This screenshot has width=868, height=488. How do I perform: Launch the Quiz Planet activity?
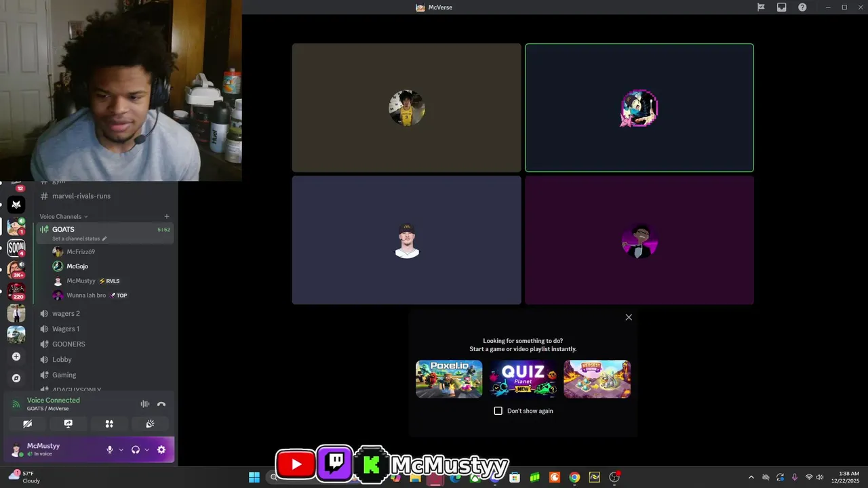523,379
